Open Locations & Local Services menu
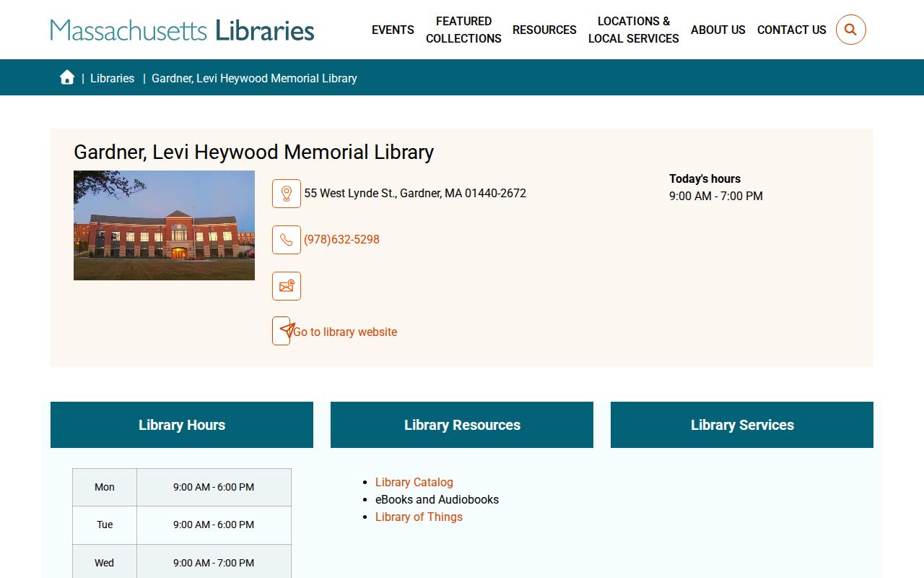924x578 pixels. click(634, 30)
